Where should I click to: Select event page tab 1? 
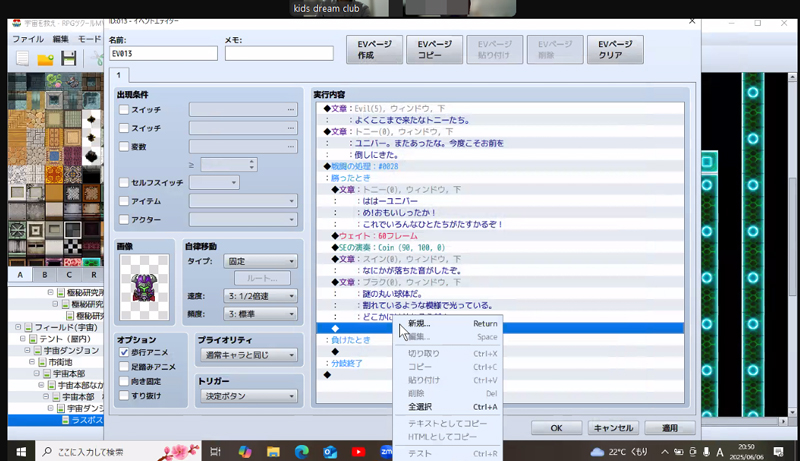pos(119,75)
